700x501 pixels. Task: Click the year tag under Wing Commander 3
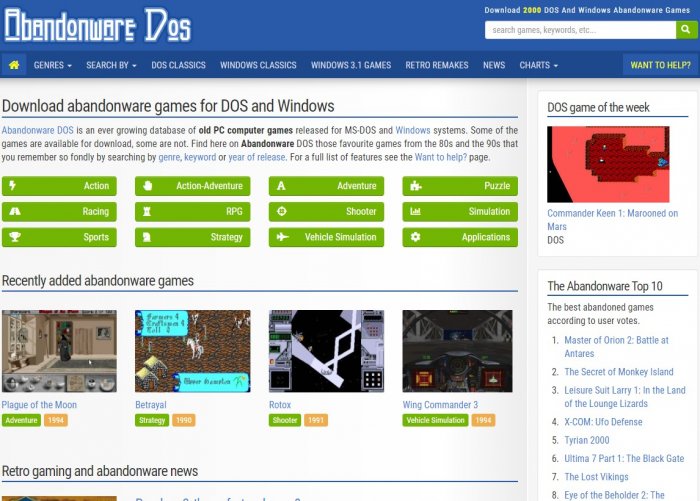(x=483, y=420)
